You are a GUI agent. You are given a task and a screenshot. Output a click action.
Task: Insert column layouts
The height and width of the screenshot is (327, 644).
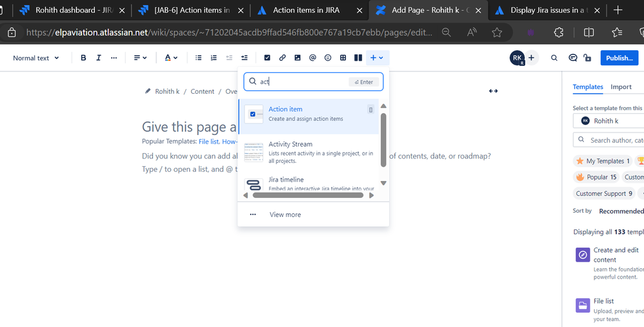tap(358, 58)
